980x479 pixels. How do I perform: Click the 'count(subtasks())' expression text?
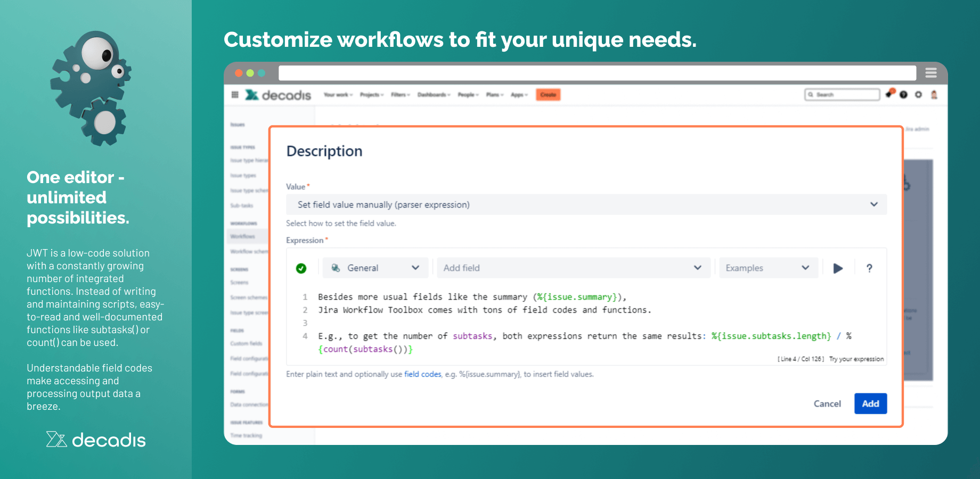coord(365,349)
